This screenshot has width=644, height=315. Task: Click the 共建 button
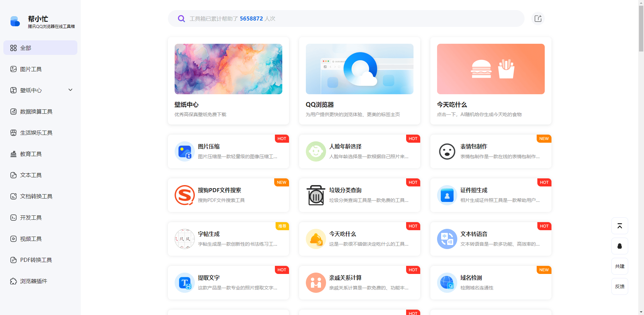620,266
